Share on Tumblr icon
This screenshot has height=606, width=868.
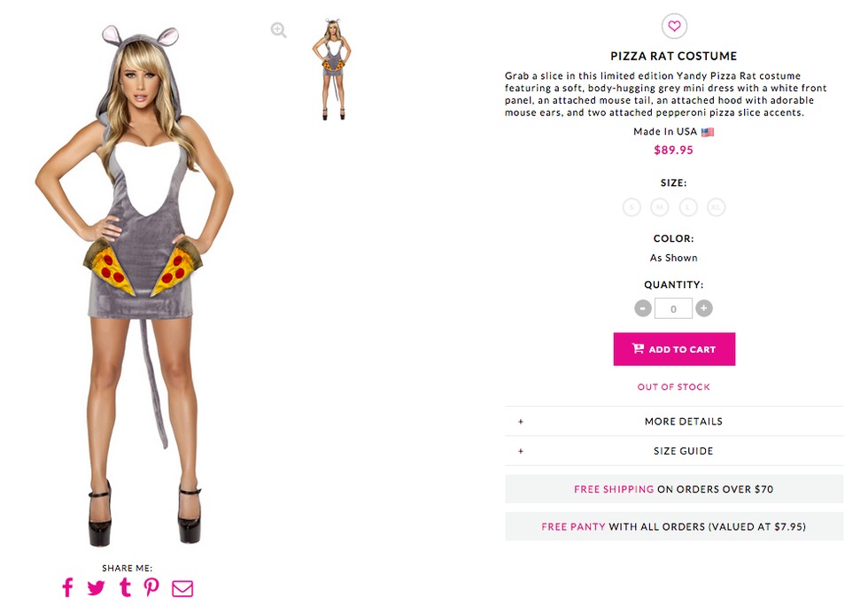click(x=126, y=587)
